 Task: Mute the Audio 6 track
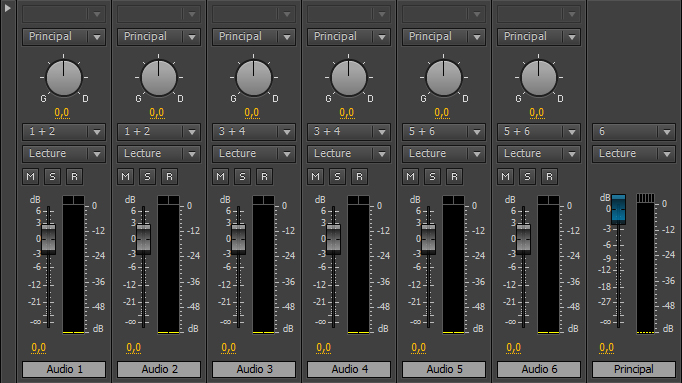coord(505,177)
